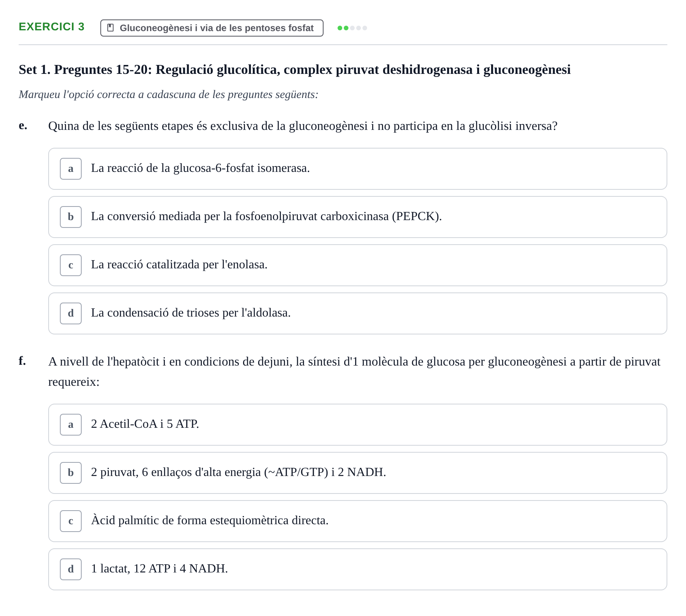This screenshot has width=686, height=616.
Task: Click the difficulty dots indicator
Action: point(352,28)
